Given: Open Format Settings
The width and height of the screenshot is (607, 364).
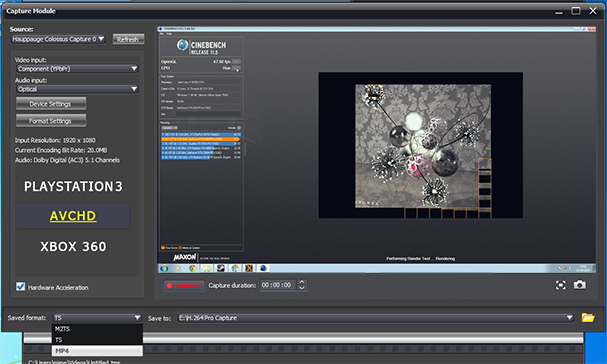Looking at the screenshot, I should (51, 121).
